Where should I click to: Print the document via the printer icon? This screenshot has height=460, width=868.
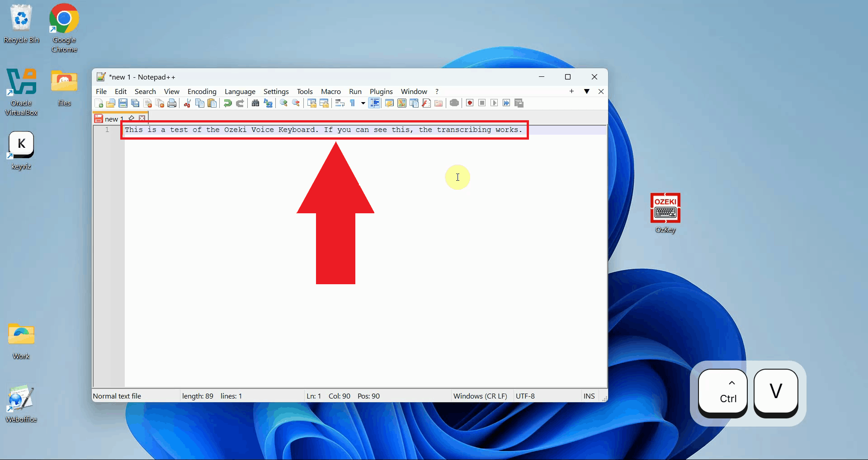coord(172,103)
